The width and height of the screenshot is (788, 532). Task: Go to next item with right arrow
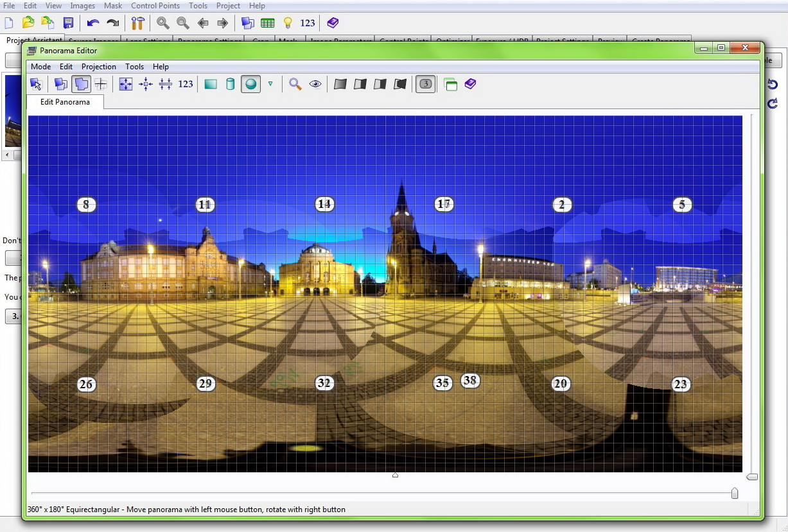(223, 23)
